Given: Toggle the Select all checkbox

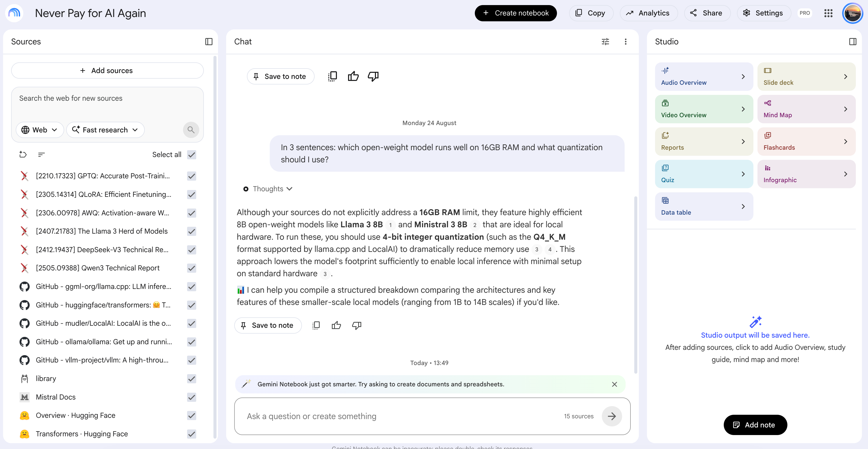Looking at the screenshot, I should point(191,154).
